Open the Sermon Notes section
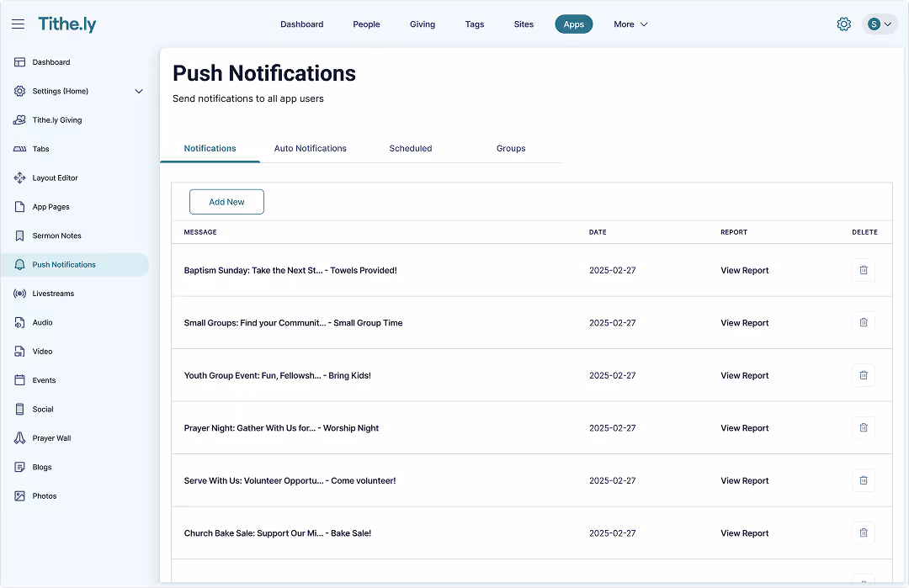The width and height of the screenshot is (909, 588). coord(19,236)
